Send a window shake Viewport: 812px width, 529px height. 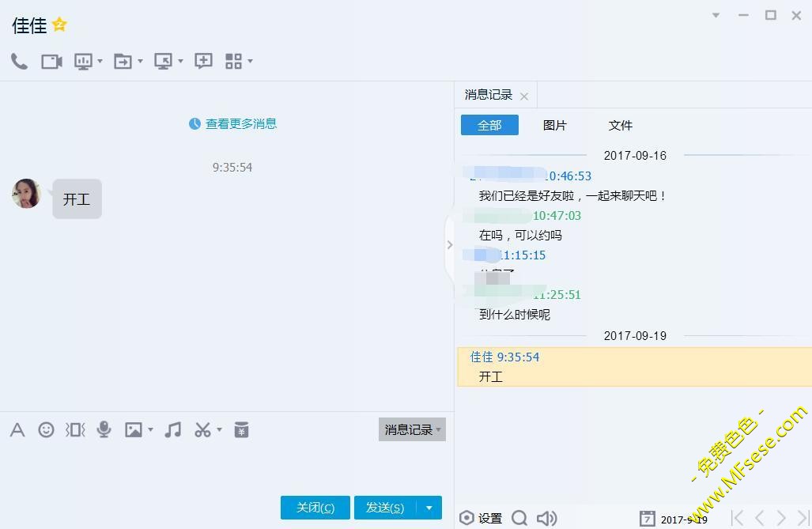75,429
